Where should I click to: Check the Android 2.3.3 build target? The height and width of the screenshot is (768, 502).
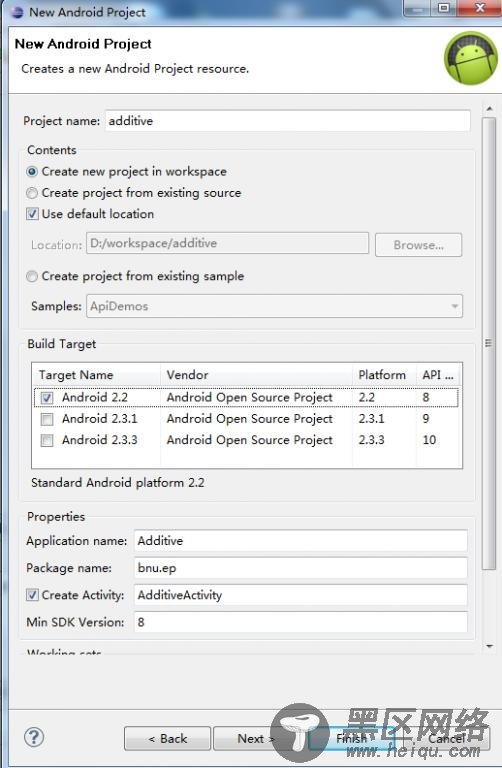47,440
